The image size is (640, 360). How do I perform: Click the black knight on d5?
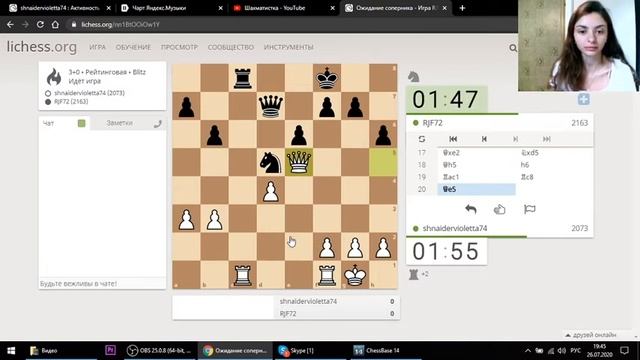click(x=271, y=162)
